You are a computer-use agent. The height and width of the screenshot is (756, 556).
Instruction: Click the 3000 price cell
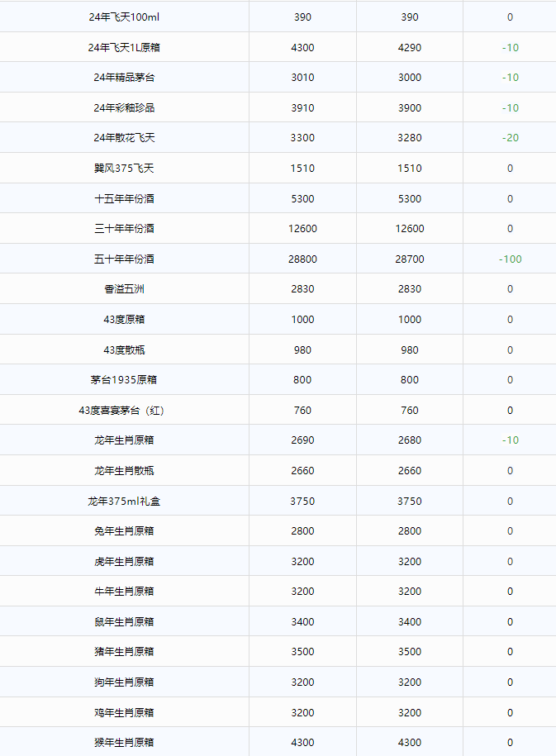410,78
